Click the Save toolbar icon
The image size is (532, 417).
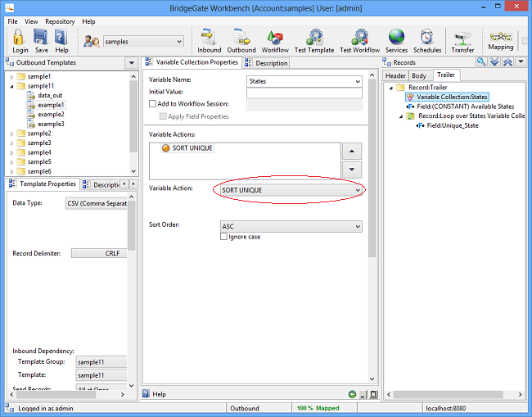pyautogui.click(x=42, y=37)
